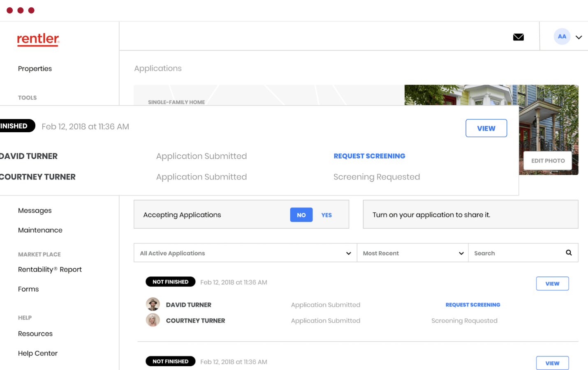The height and width of the screenshot is (370, 588).
Task: Click David Turner's profile photo
Action: 153,304
